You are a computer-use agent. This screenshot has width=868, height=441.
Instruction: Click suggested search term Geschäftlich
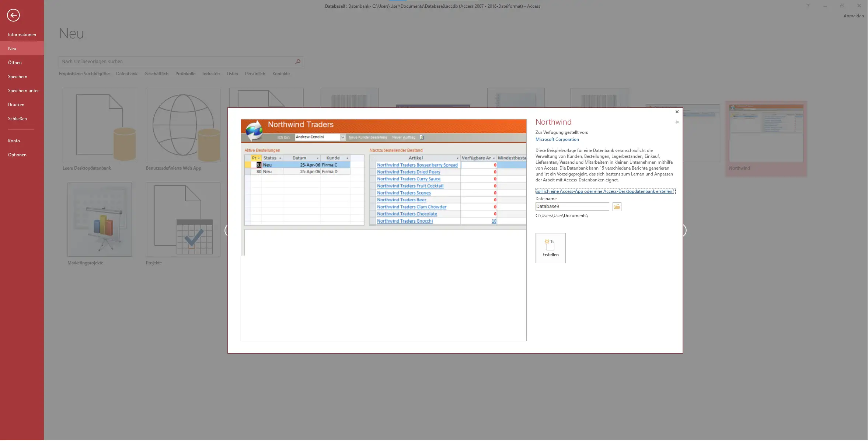pos(156,74)
